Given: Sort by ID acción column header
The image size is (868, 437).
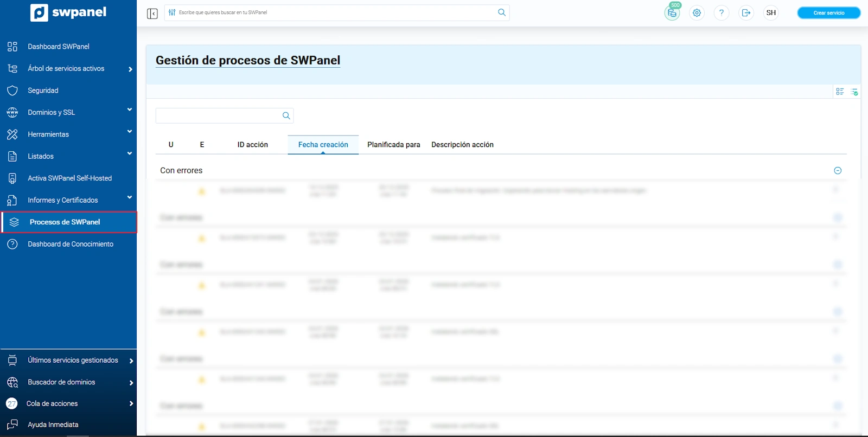Looking at the screenshot, I should click(x=252, y=145).
